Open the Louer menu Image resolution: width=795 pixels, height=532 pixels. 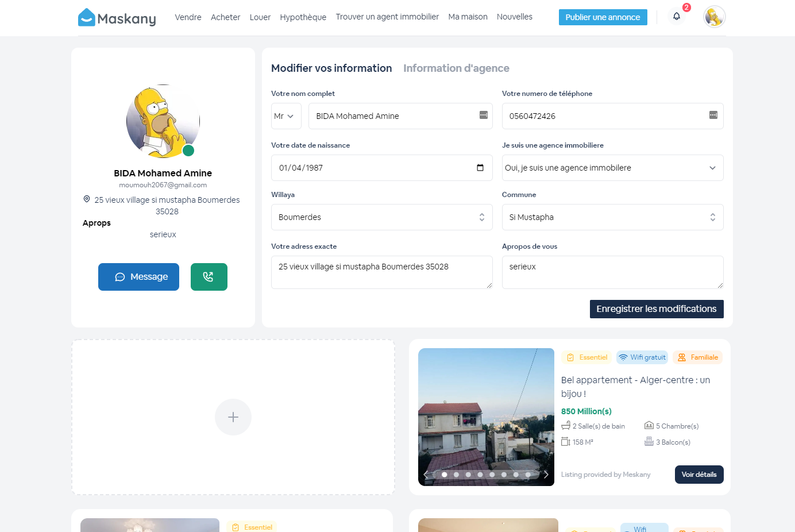click(x=260, y=17)
